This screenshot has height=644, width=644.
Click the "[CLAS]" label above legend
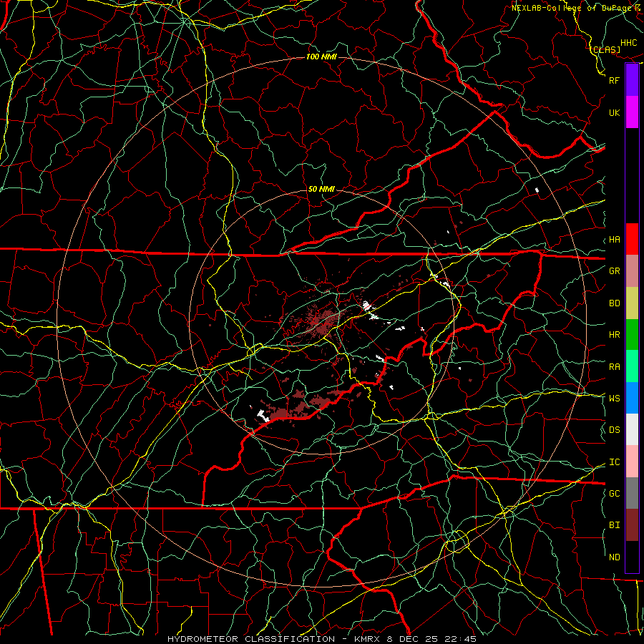605,49
